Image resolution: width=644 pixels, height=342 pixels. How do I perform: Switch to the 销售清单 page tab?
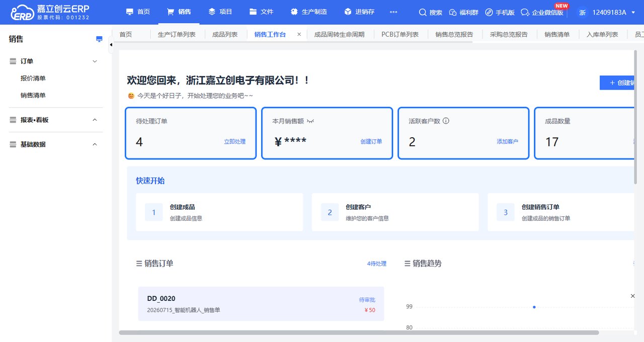coord(557,34)
